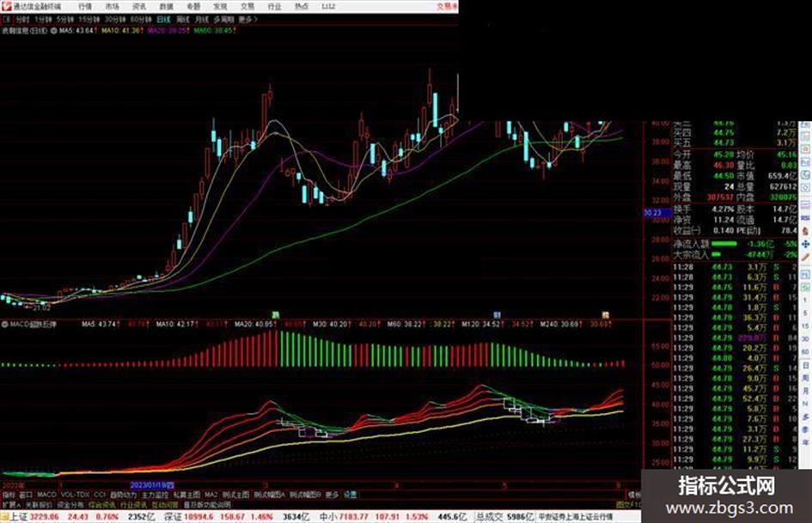Open the 互动问答 tab
This screenshot has width=812, height=523.
tap(165, 504)
